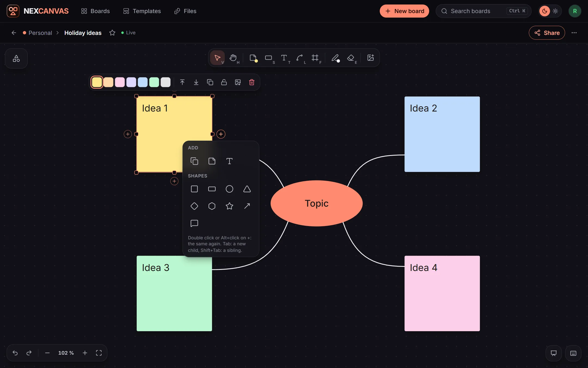Bring selected note to front
588x368 pixels.
[182, 82]
